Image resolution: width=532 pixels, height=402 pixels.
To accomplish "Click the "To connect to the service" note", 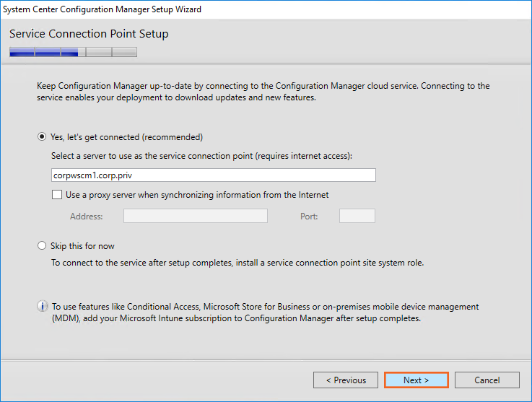I will (237, 263).
